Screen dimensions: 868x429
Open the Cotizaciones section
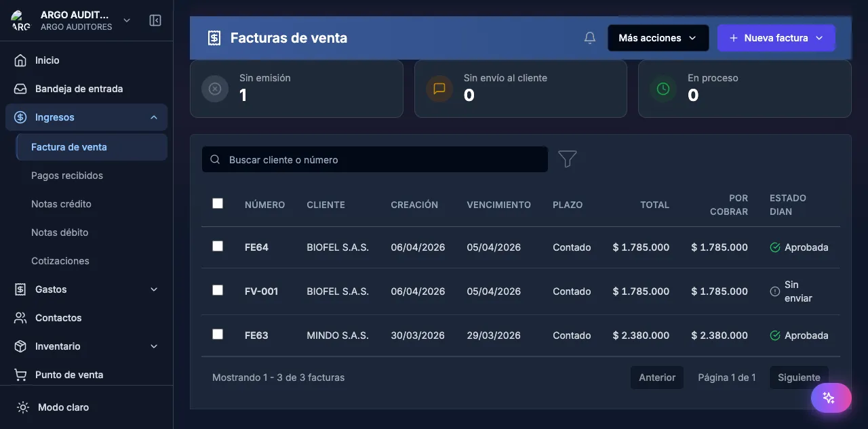pyautogui.click(x=60, y=260)
